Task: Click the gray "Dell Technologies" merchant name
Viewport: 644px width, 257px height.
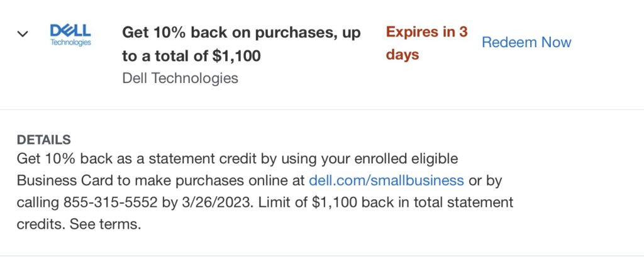Action: coord(180,78)
